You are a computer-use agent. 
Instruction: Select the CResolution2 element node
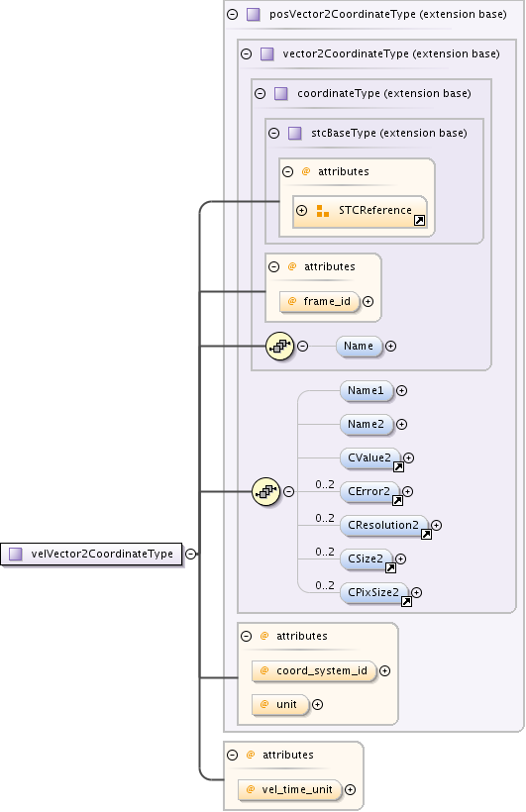384,526
